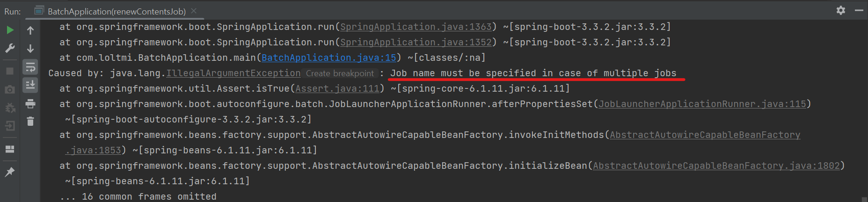The height and width of the screenshot is (202, 868).
Task: Clear console with the trash icon
Action: pyautogui.click(x=30, y=122)
